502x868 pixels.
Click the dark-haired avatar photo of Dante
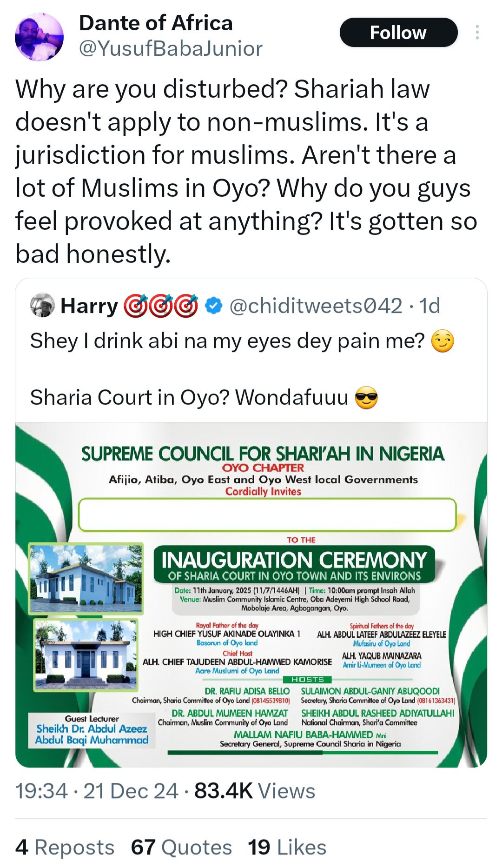[x=41, y=35]
